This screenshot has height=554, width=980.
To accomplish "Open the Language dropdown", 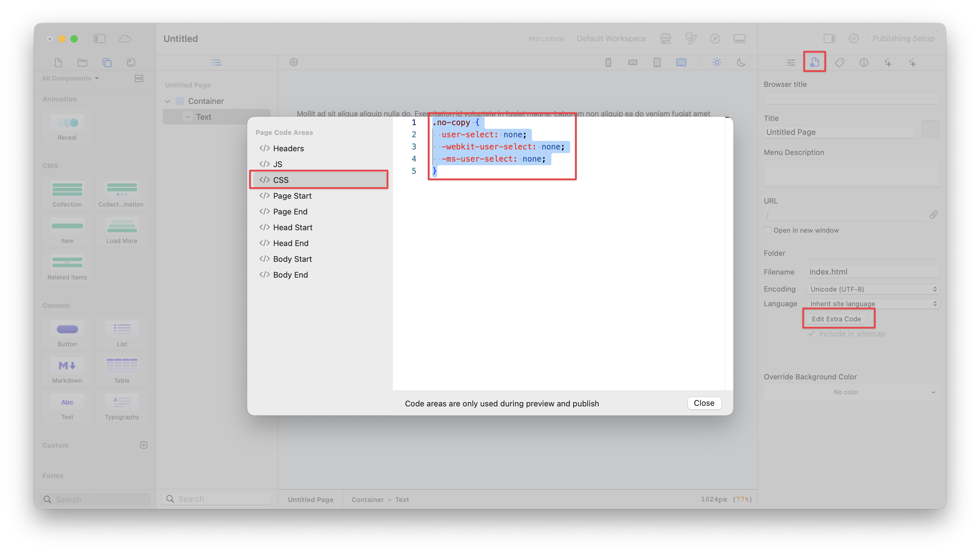I will click(x=873, y=304).
